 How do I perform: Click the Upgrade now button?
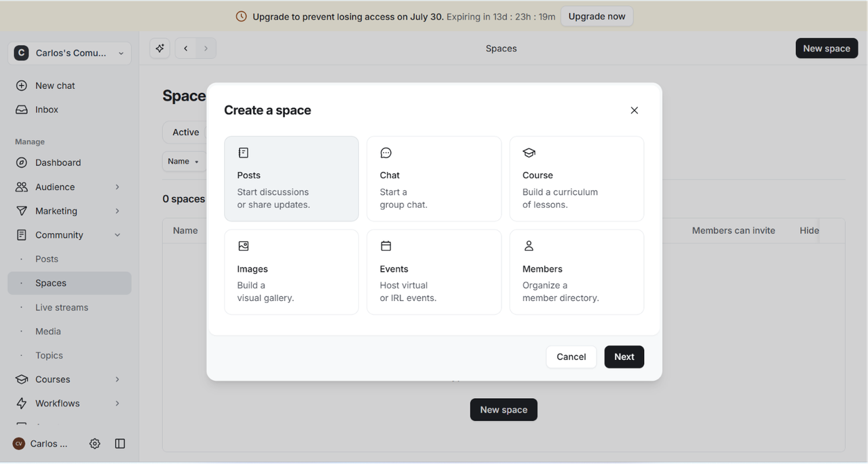click(597, 16)
